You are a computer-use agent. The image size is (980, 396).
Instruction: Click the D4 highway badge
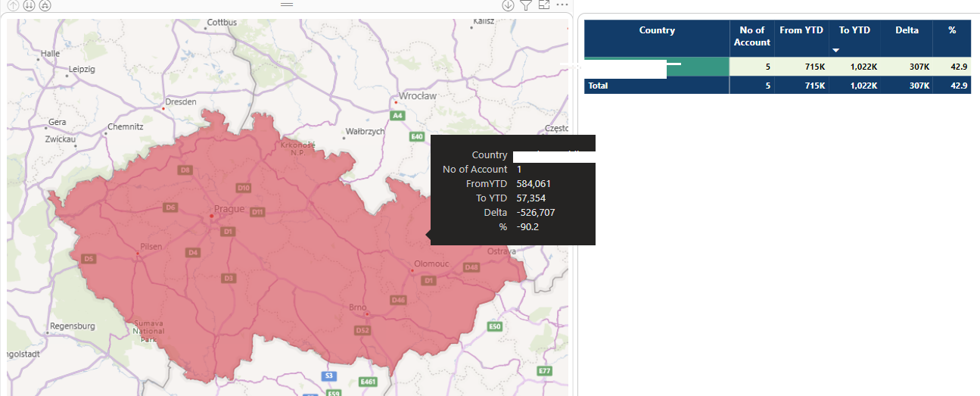pyautogui.click(x=193, y=252)
